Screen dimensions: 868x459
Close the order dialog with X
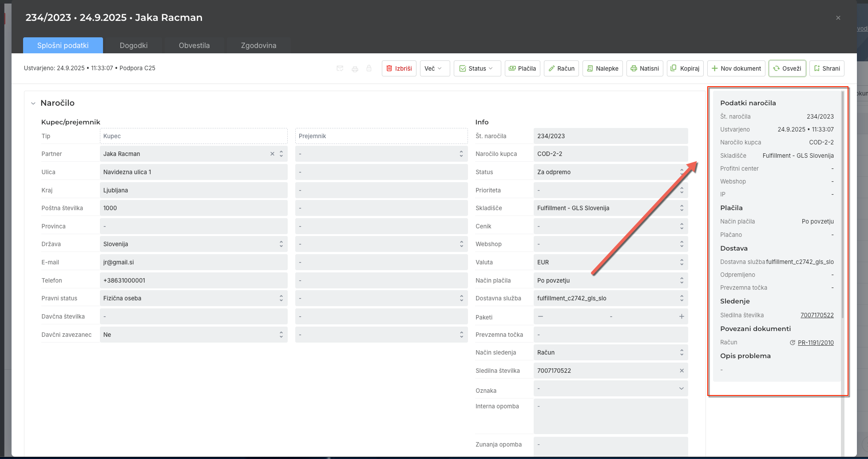pos(838,18)
